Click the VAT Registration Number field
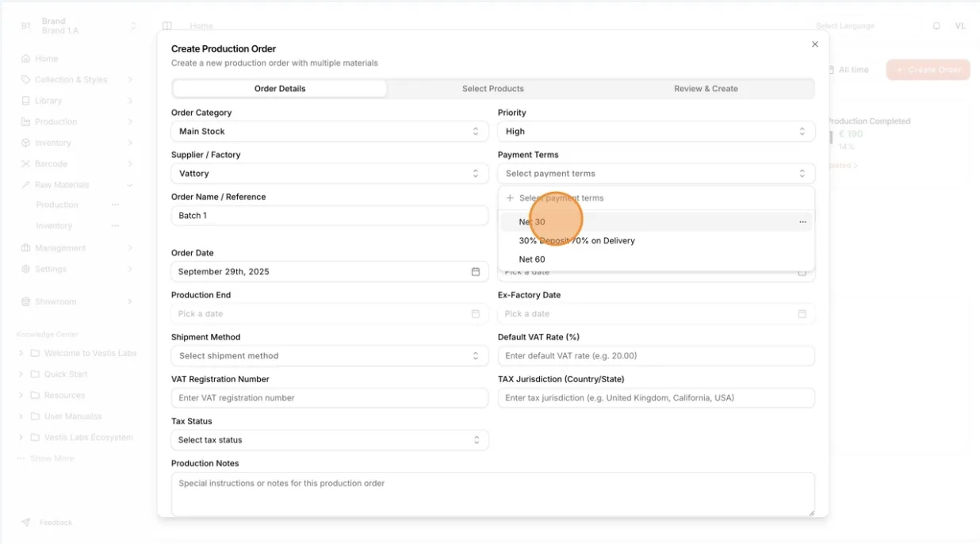The image size is (980, 544). coord(329,398)
